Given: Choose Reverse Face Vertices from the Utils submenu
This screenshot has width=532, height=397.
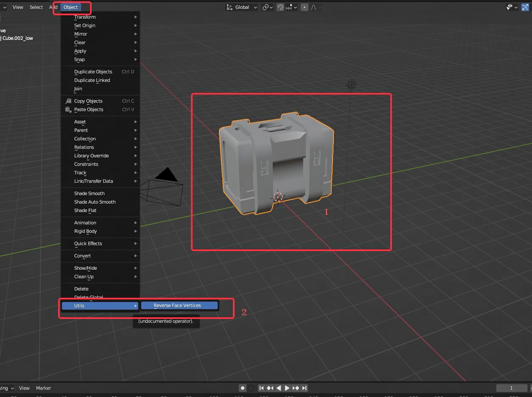Looking at the screenshot, I should pyautogui.click(x=179, y=305).
